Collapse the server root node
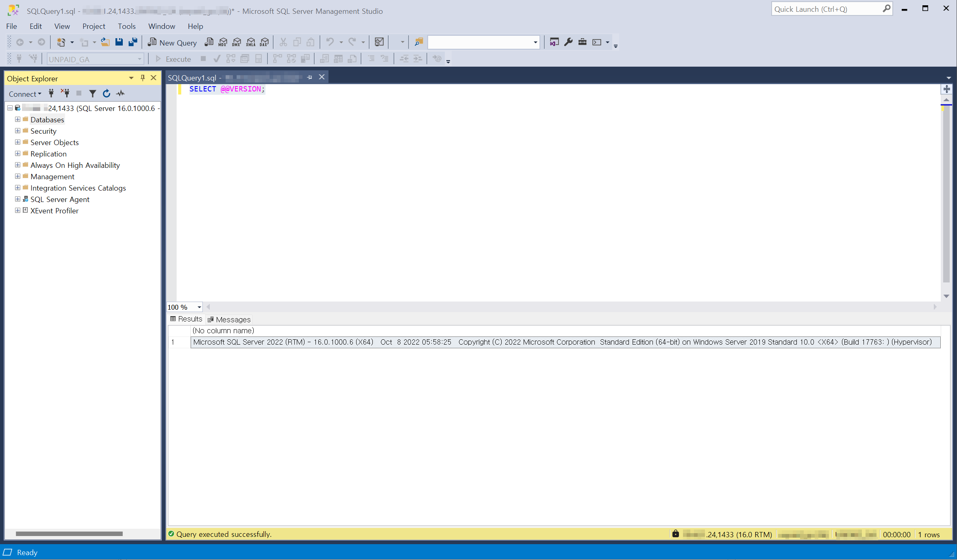The width and height of the screenshot is (957, 560). click(10, 108)
